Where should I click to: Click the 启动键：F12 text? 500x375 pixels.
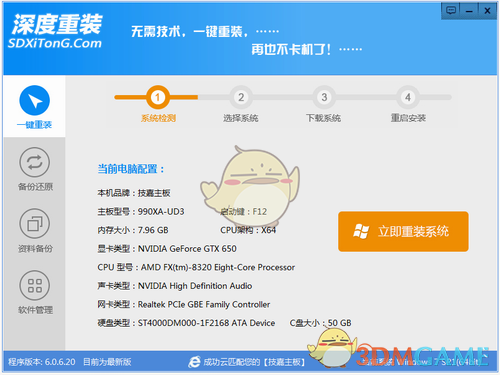tap(244, 212)
